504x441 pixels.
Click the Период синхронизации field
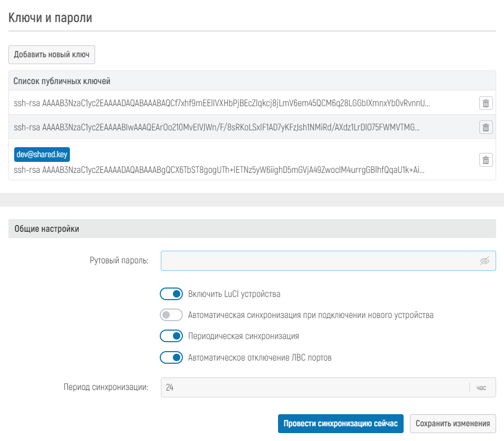coord(314,388)
